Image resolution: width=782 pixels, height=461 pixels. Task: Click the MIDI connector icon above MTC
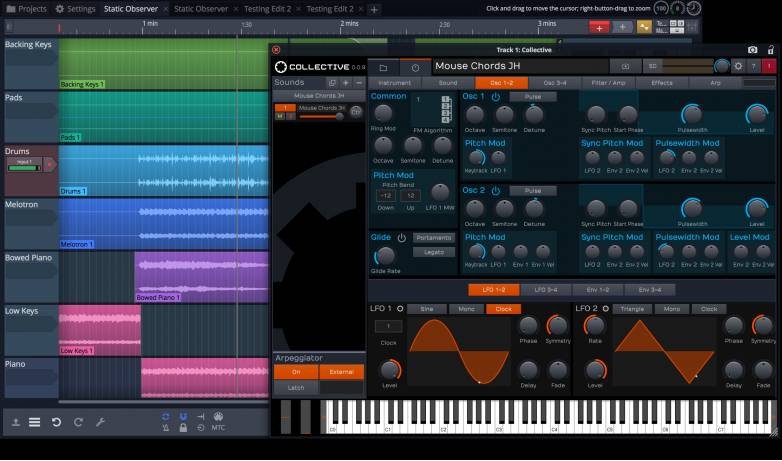point(218,416)
